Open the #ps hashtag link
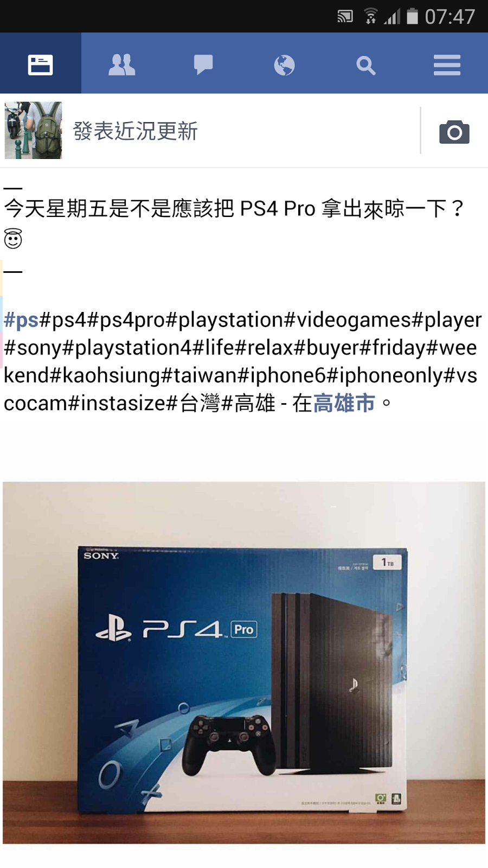Image resolution: width=488 pixels, height=868 pixels. (21, 320)
